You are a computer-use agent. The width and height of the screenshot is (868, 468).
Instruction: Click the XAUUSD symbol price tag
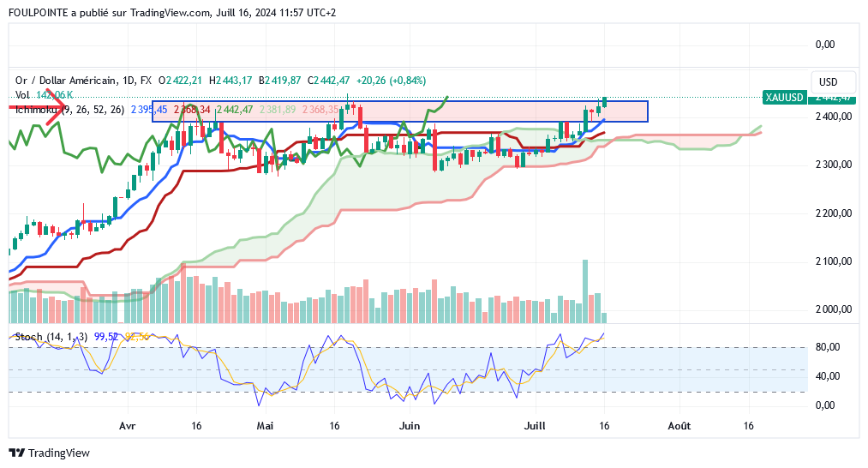click(x=784, y=98)
